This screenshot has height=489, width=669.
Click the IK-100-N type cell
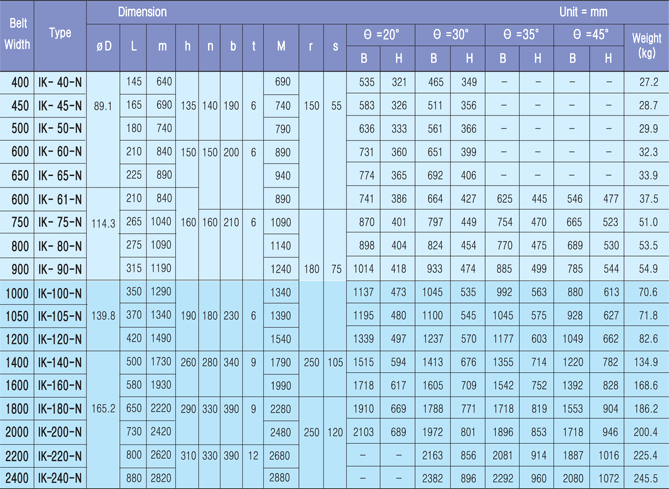click(x=61, y=292)
